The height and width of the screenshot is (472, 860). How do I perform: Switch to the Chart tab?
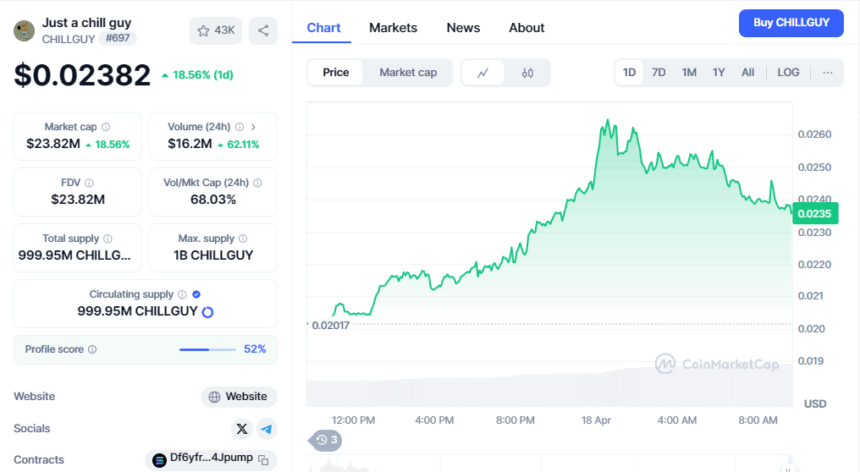tap(323, 27)
